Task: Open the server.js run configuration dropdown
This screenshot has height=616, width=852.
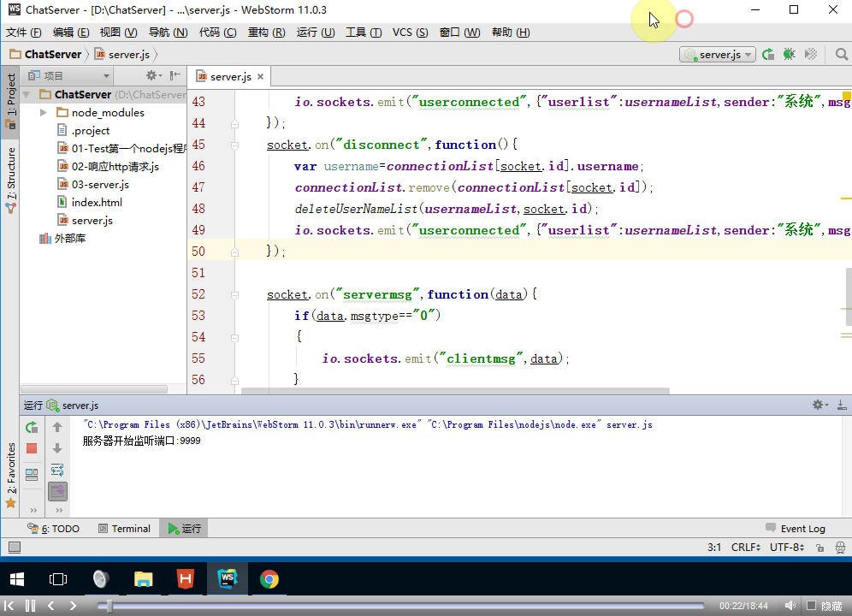Action: (x=718, y=54)
